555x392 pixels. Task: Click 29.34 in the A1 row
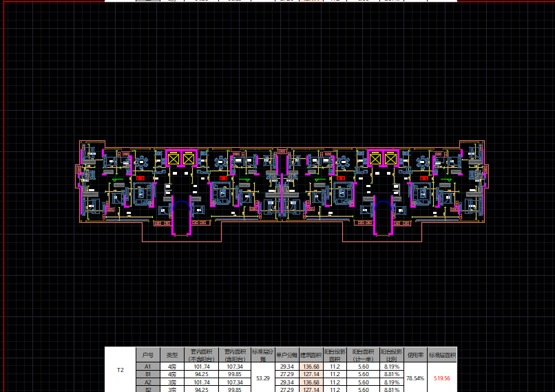coord(286,367)
